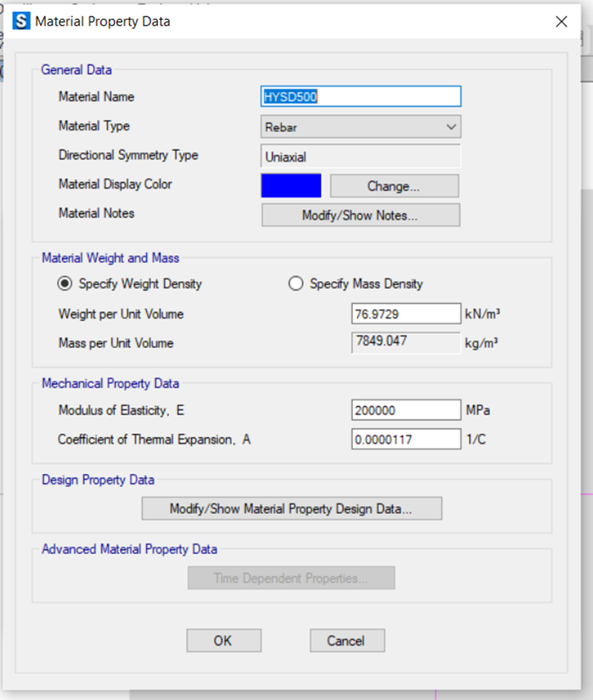This screenshot has width=593, height=700.
Task: Click the Coefficient of Thermal Expansion input
Action: [405, 439]
